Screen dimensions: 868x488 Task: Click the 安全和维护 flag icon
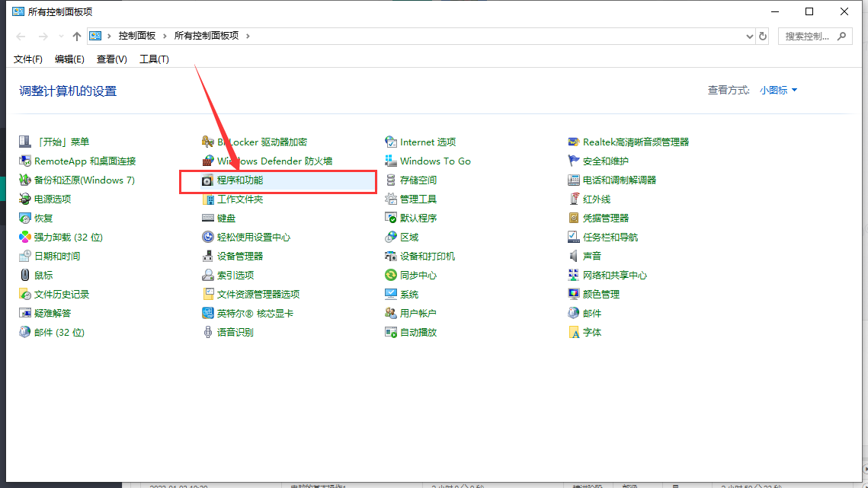574,161
